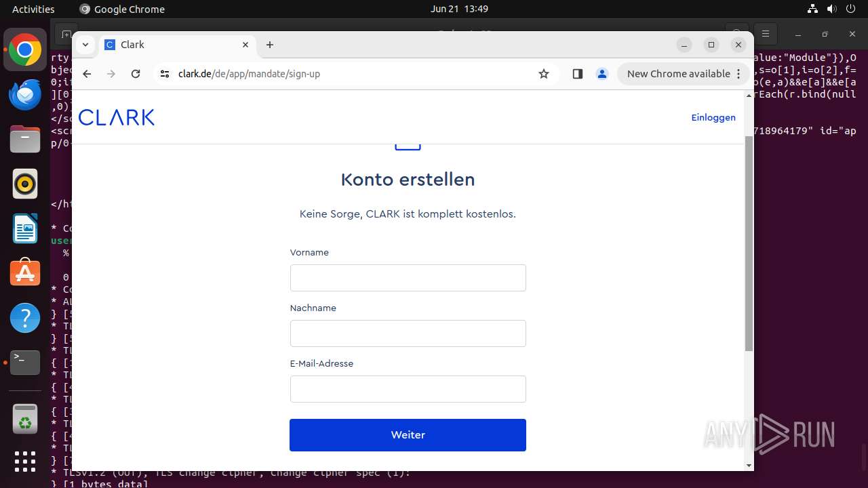The height and width of the screenshot is (488, 868).
Task: Open Ubuntu Software store icon
Action: [x=25, y=273]
